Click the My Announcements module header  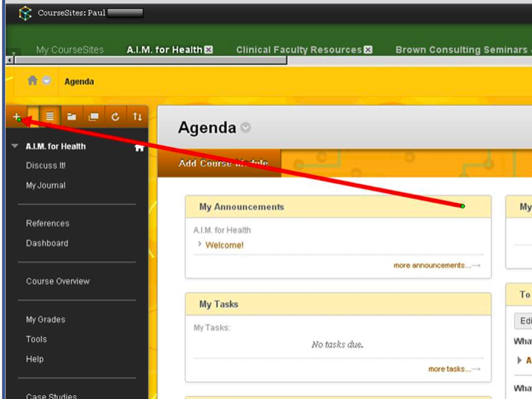(338, 207)
